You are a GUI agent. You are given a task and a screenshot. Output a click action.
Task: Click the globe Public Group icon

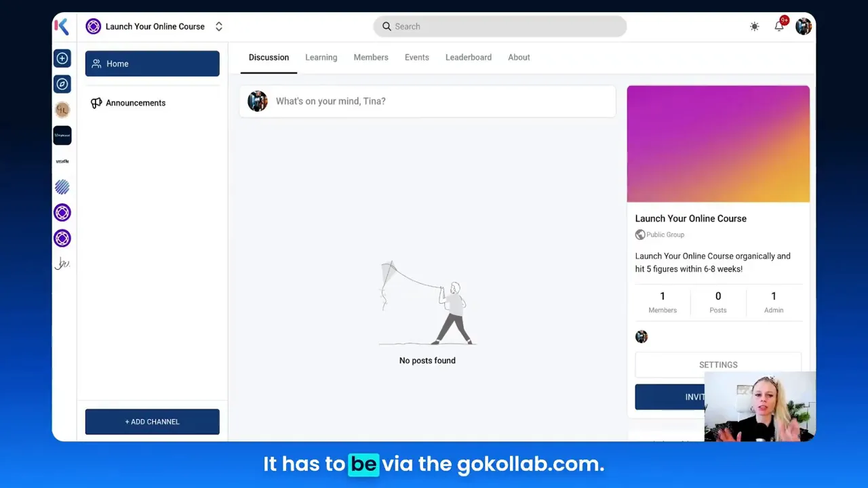click(640, 235)
